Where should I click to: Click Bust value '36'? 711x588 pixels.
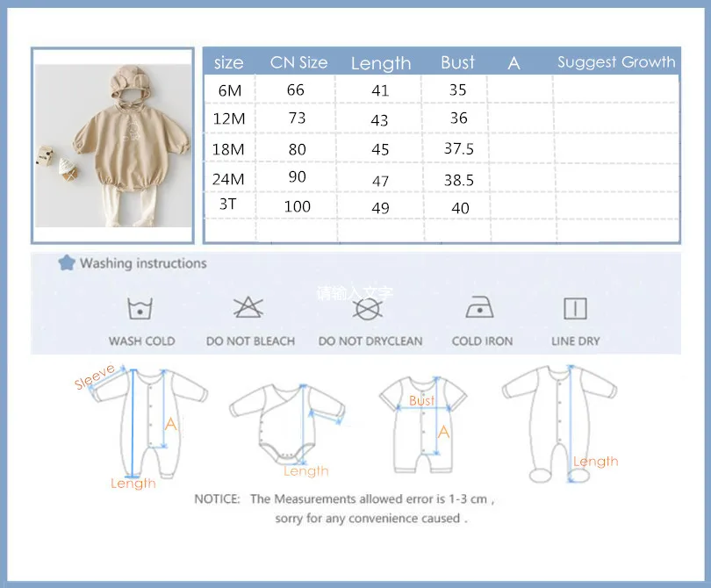[x=458, y=118]
